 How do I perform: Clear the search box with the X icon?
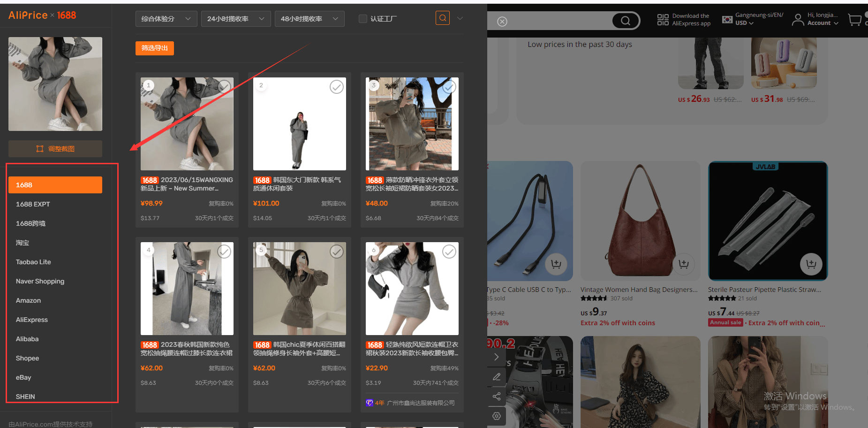[x=502, y=22]
